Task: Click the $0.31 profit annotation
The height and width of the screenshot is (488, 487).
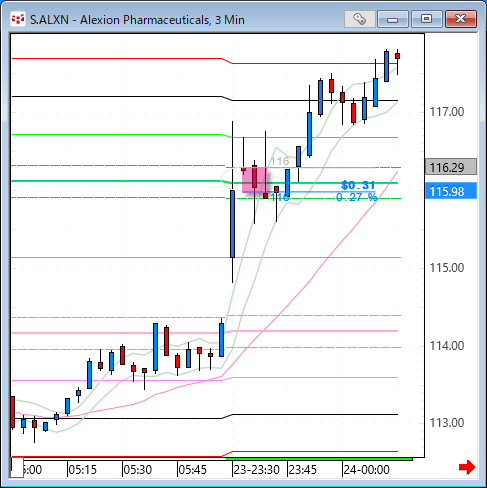Action: (358, 185)
